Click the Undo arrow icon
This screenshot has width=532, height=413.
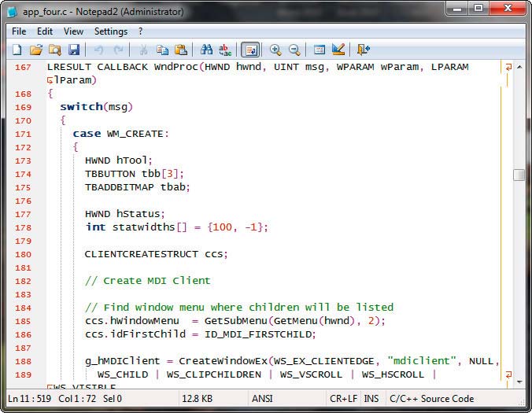98,50
